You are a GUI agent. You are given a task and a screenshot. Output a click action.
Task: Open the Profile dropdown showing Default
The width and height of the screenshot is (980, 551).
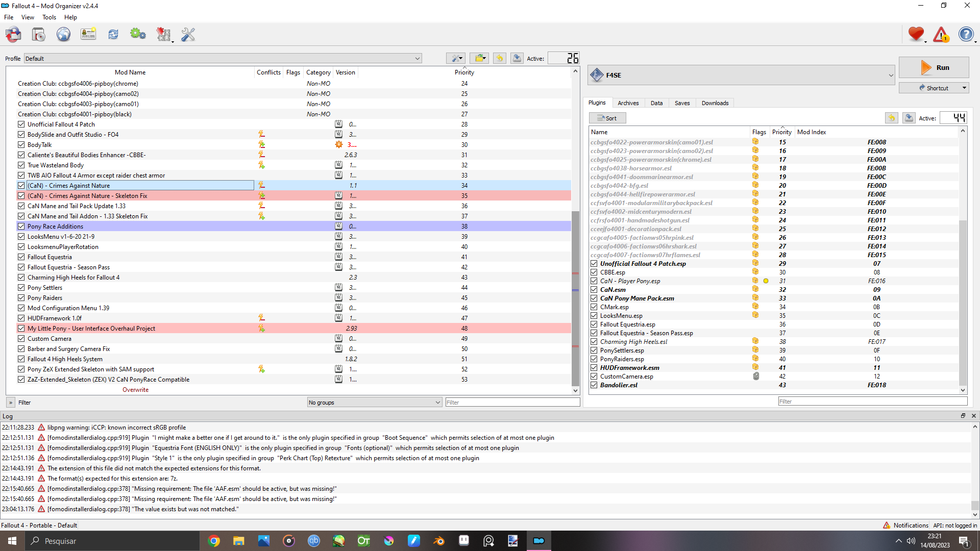point(223,58)
